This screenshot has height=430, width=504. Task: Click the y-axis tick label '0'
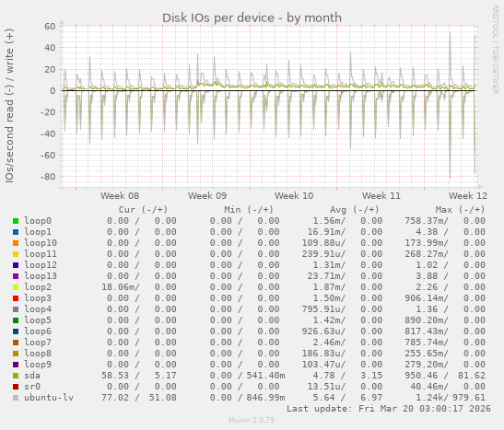click(x=53, y=91)
